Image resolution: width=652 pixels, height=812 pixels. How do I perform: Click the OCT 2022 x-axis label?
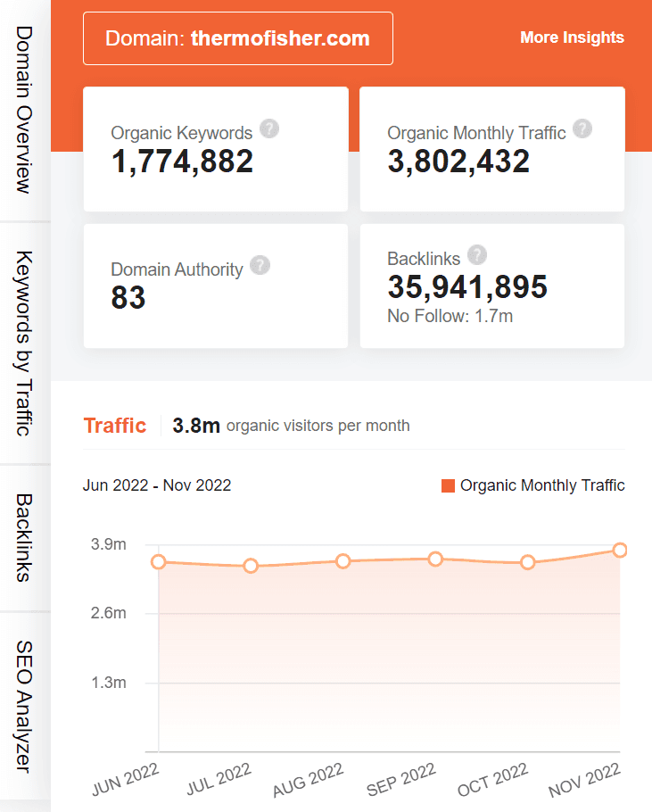pos(493,780)
